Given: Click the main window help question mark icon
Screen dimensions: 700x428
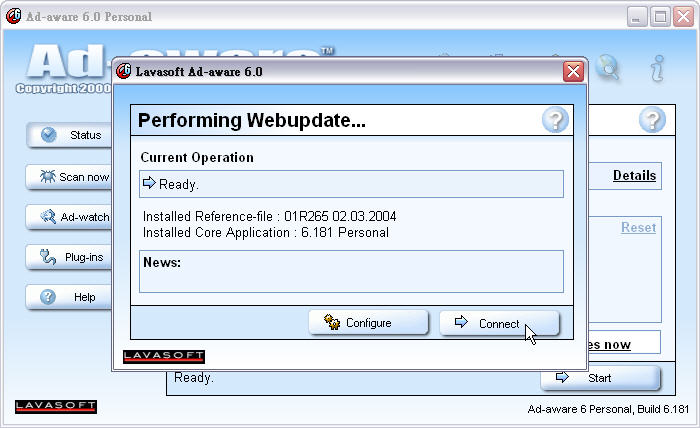Looking at the screenshot, I should point(652,120).
